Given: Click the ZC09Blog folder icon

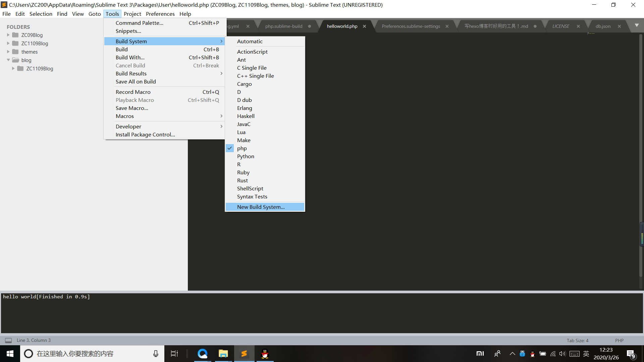Looking at the screenshot, I should (15, 35).
